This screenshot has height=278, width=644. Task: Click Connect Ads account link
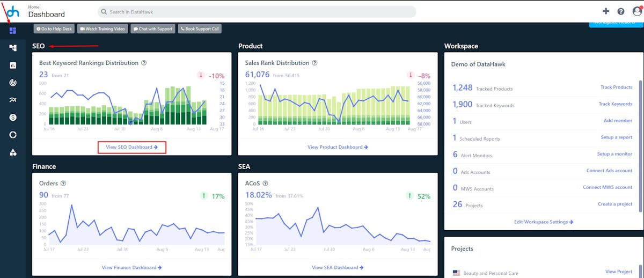pyautogui.click(x=610, y=171)
